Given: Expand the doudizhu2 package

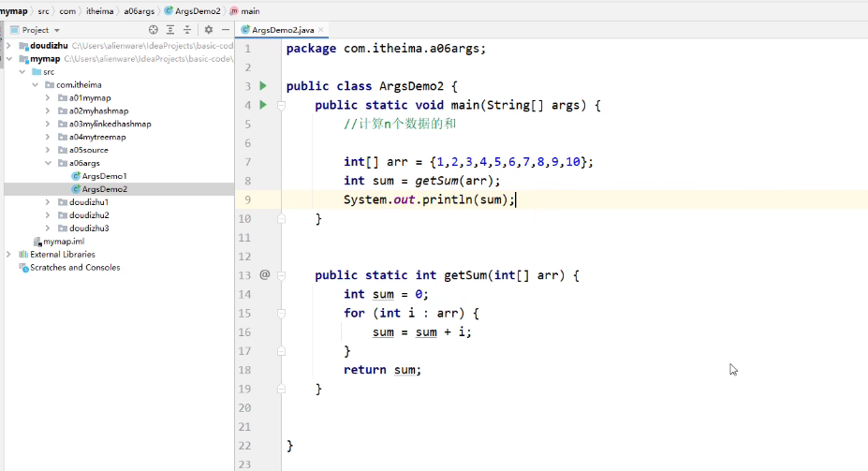Looking at the screenshot, I should (x=48, y=215).
